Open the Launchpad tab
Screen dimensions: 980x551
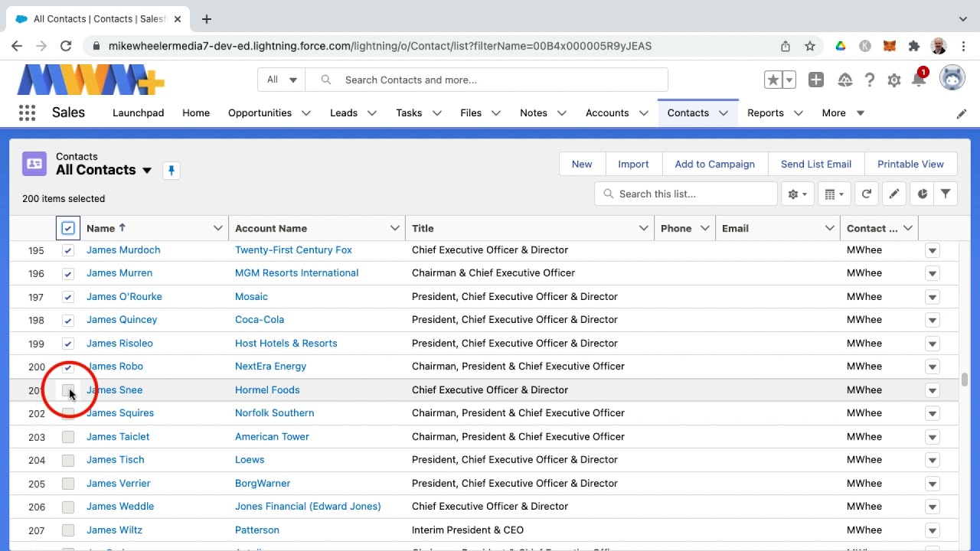click(x=139, y=113)
